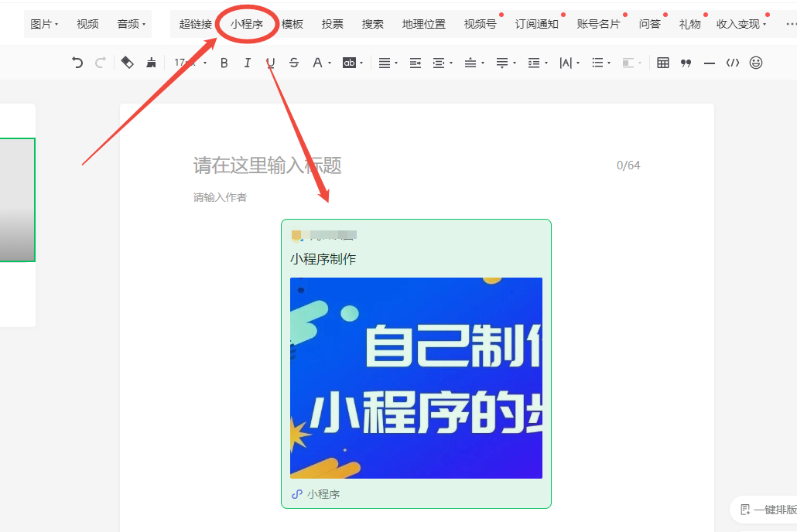
Task: Toggle bold formatting
Action: (224, 63)
